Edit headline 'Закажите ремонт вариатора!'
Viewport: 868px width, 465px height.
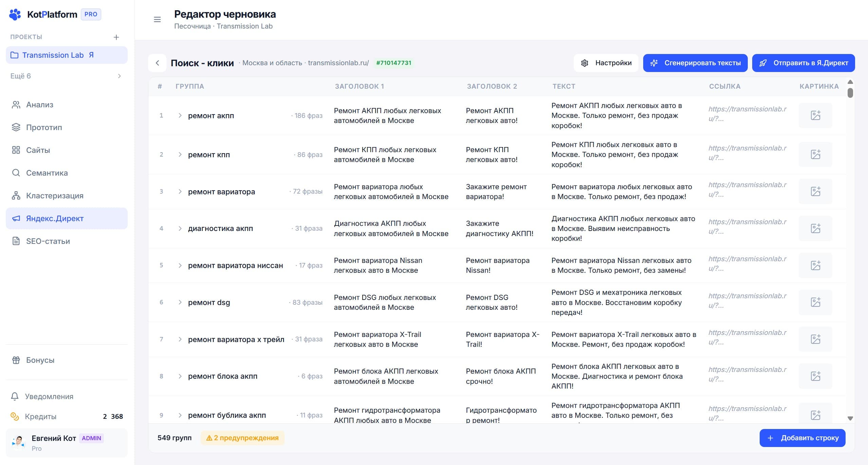tap(496, 192)
